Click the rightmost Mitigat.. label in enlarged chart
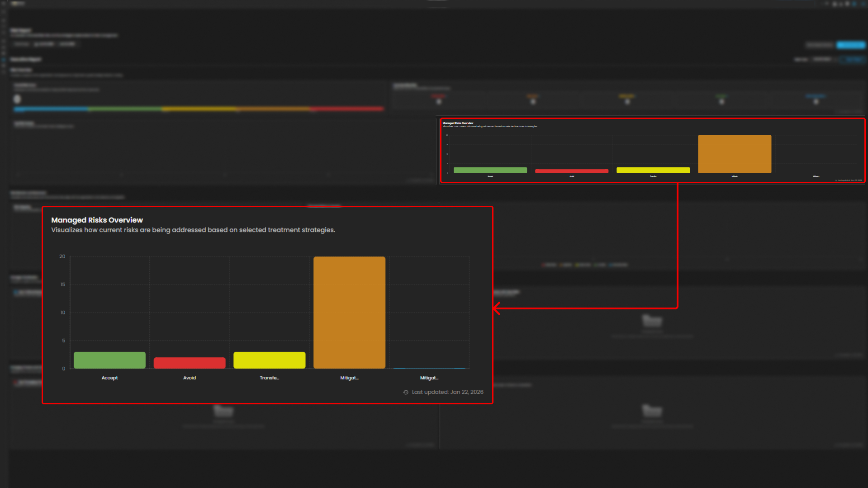Image resolution: width=868 pixels, height=488 pixels. click(429, 378)
